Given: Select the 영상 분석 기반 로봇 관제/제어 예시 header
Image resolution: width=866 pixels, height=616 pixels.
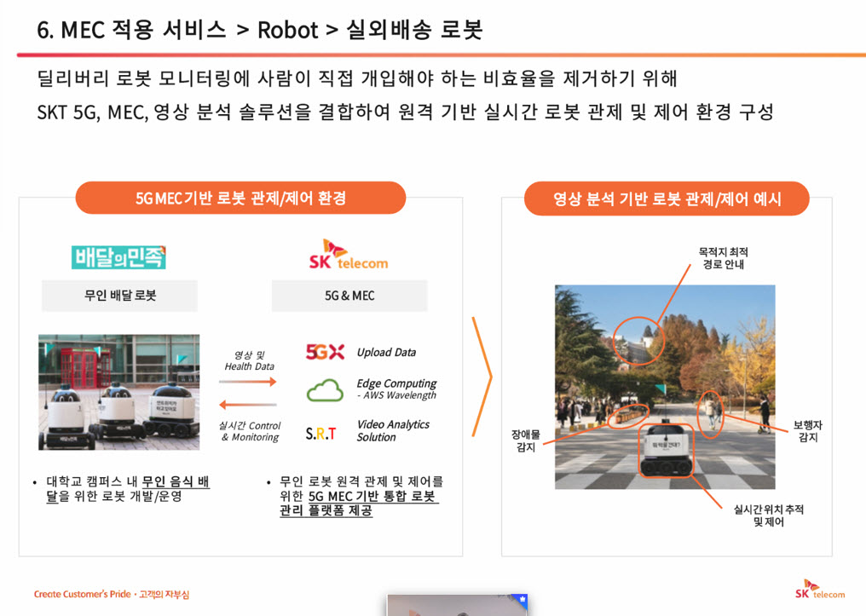Looking at the screenshot, I should [667, 199].
